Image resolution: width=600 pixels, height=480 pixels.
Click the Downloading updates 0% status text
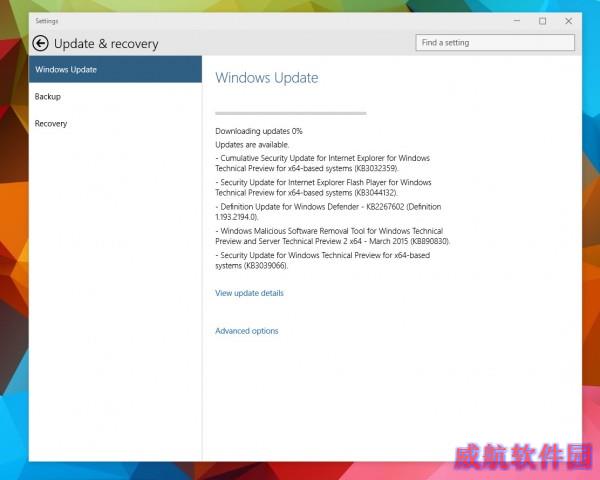pos(259,131)
